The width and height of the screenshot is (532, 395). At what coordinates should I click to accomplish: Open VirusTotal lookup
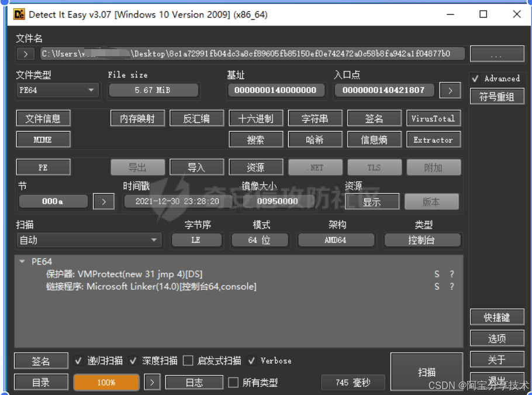[433, 119]
